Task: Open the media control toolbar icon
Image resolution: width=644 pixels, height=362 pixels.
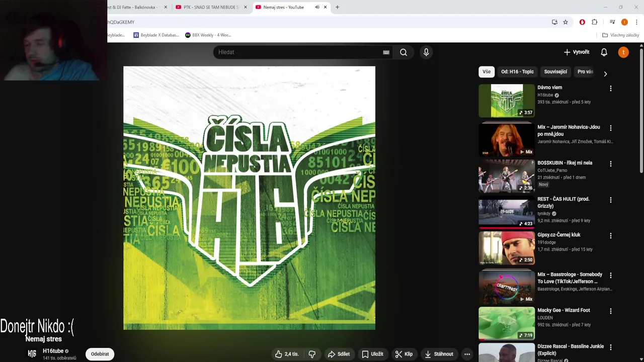Action: (612, 22)
